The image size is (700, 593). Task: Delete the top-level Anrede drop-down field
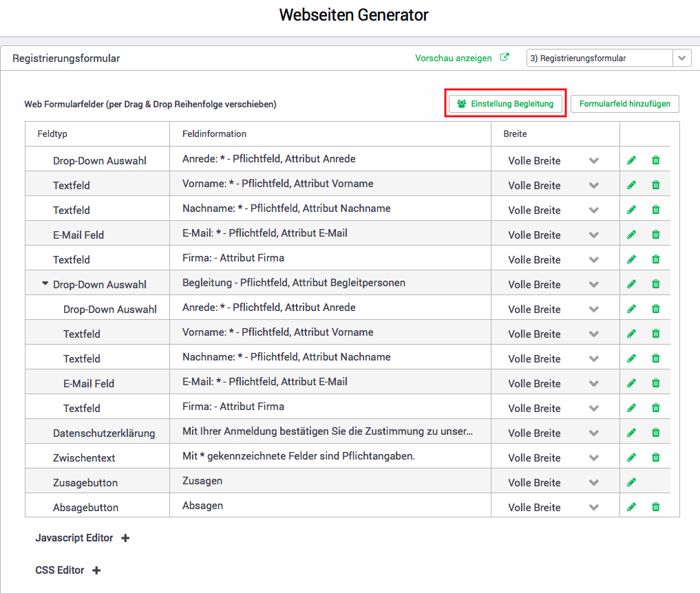655,160
